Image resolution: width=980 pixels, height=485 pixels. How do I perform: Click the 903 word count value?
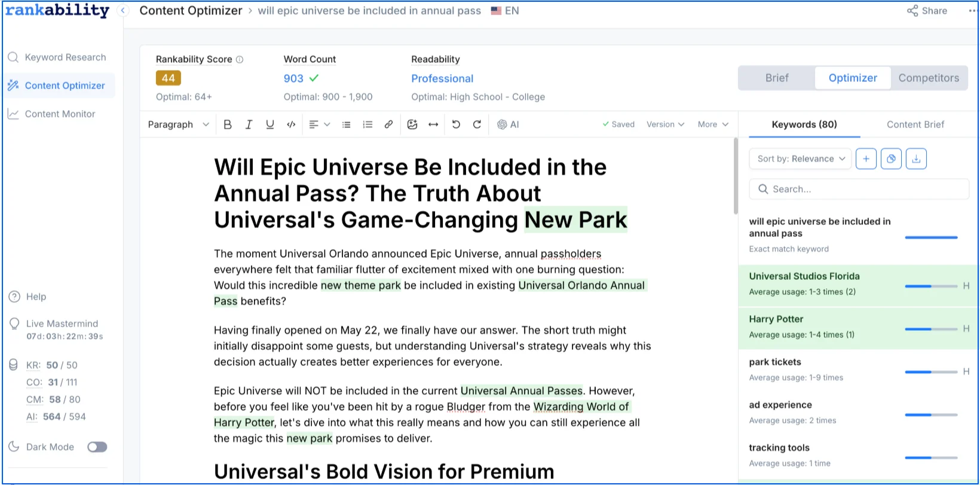[x=293, y=78]
